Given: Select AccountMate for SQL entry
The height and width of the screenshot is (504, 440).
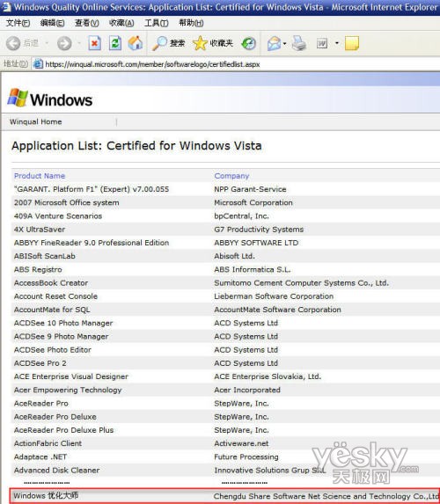Looking at the screenshot, I should click(x=52, y=310).
